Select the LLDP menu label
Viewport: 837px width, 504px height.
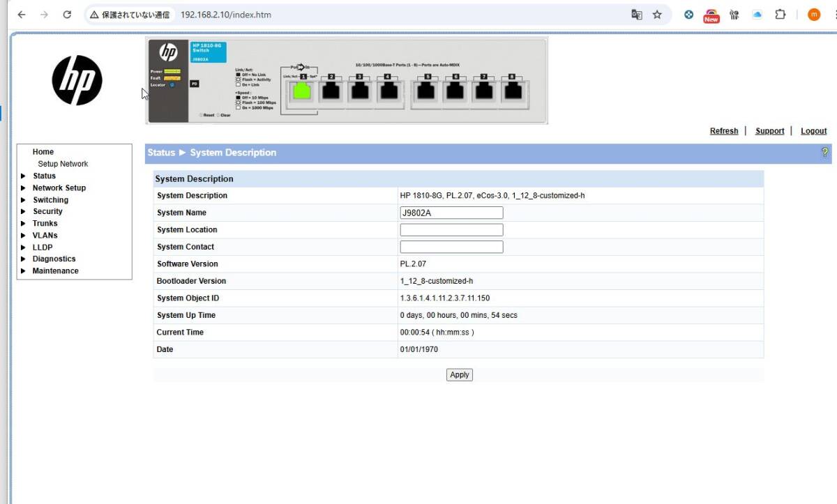[43, 247]
